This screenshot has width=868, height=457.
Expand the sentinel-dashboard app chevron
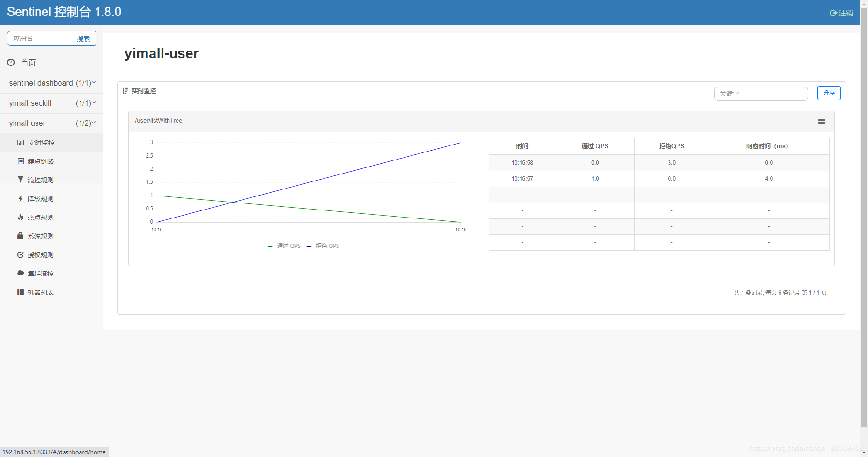point(94,82)
